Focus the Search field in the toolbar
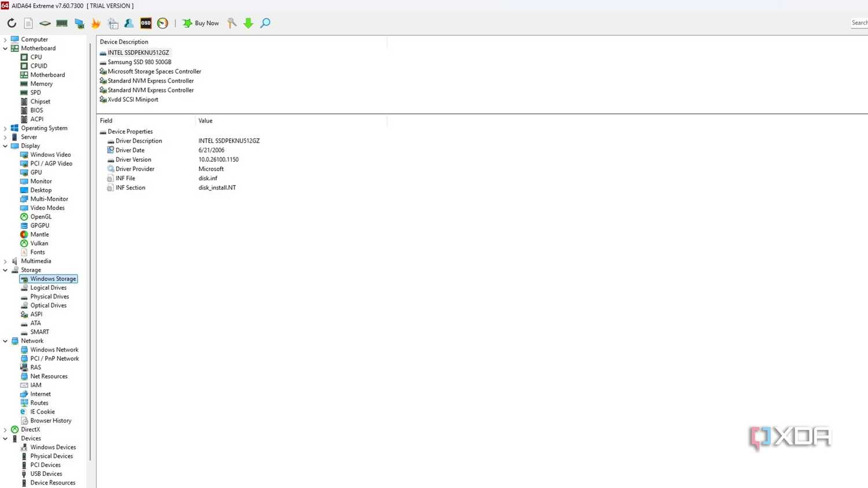This screenshot has width=868, height=488. pyautogui.click(x=859, y=23)
